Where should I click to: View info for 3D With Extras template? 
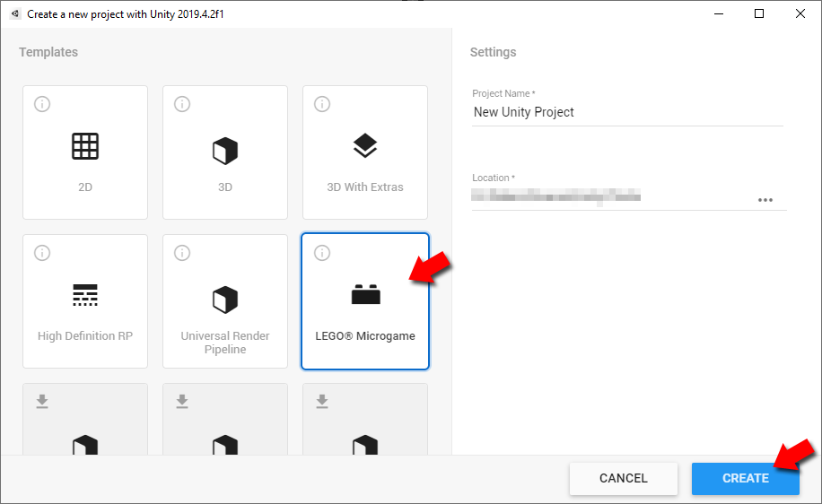pos(322,104)
